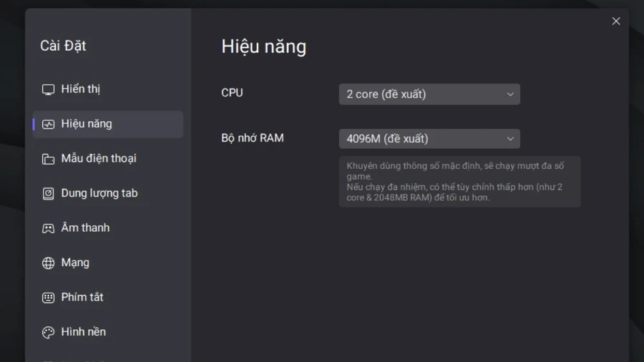This screenshot has height=362, width=644.
Task: Switch to Âm thanh settings
Action: (107, 228)
